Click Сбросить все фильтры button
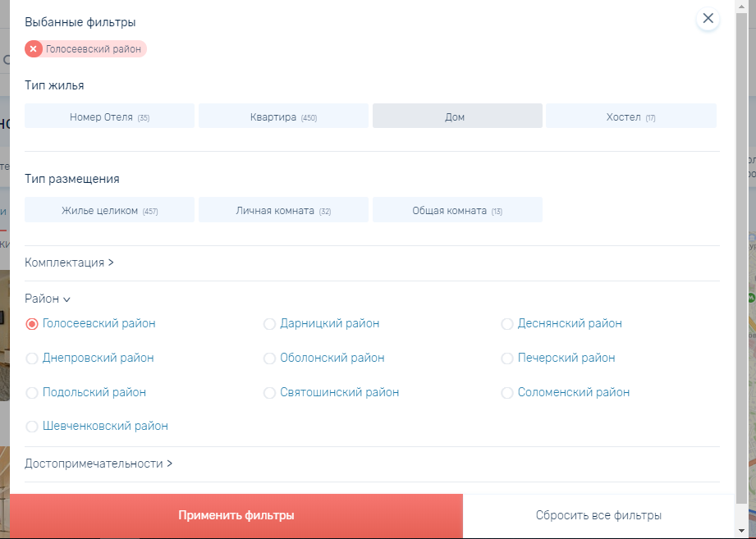This screenshot has width=756, height=539. pyautogui.click(x=598, y=515)
